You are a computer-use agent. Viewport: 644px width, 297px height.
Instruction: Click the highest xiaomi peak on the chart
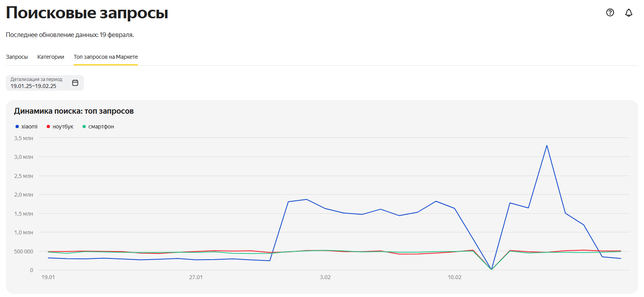(x=547, y=146)
